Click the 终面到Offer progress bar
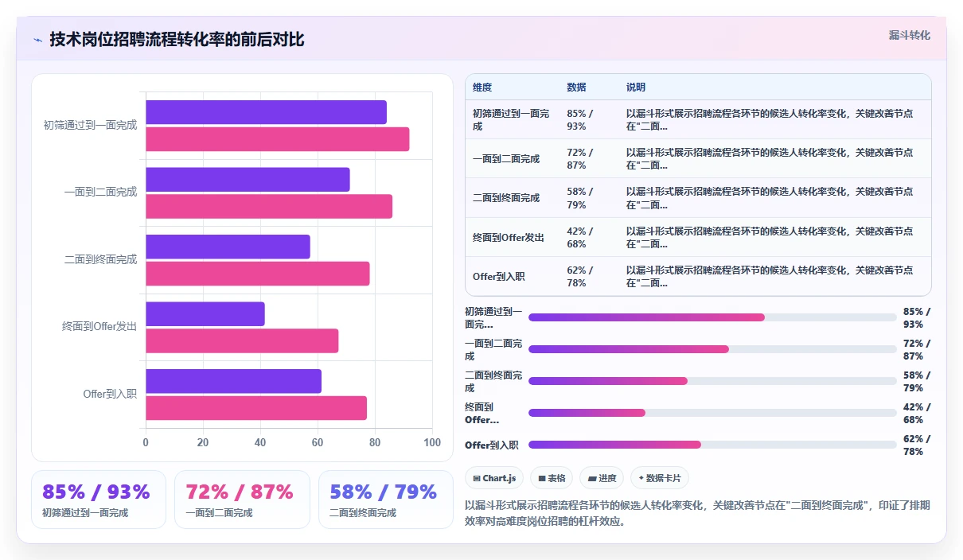Viewport: 963px width, 560px height. [712, 413]
